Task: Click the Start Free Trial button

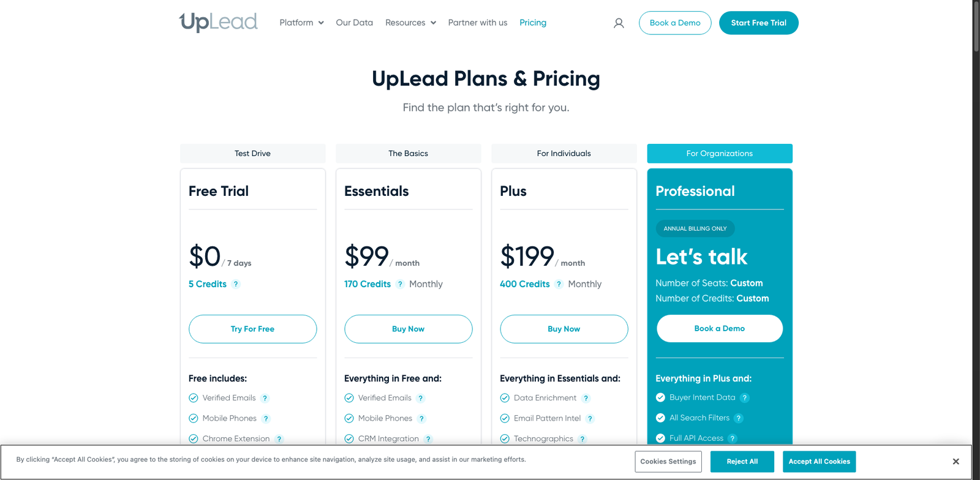Action: 758,23
